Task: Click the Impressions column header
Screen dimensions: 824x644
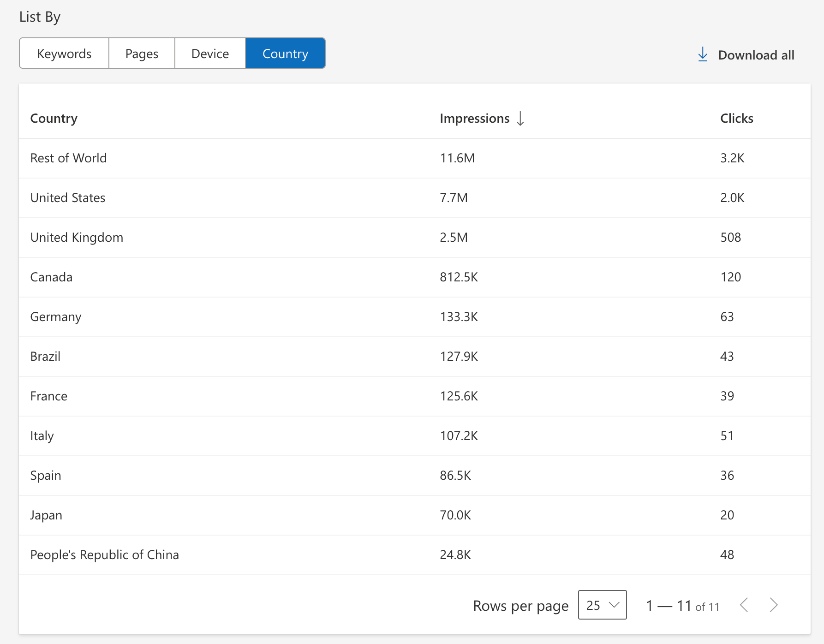Action: click(x=475, y=119)
